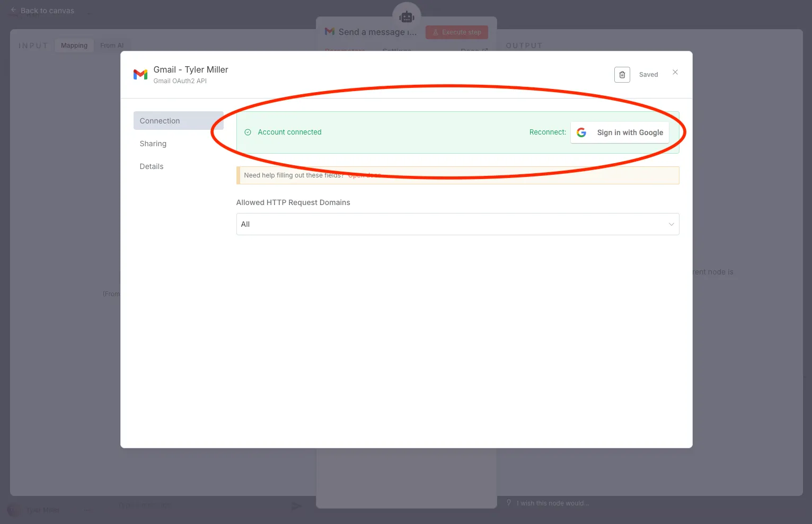This screenshot has width=812, height=524.
Task: Click the Gmail logo in dialog header
Action: point(140,75)
